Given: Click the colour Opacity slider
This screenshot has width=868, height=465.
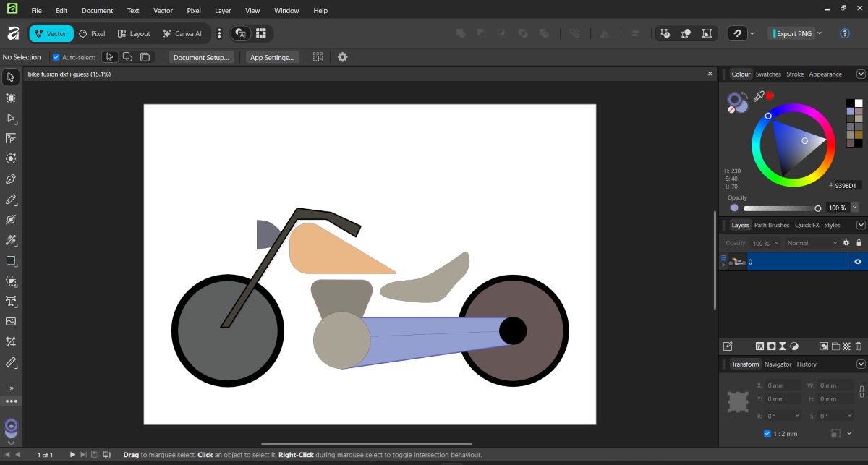Looking at the screenshot, I should click(780, 208).
